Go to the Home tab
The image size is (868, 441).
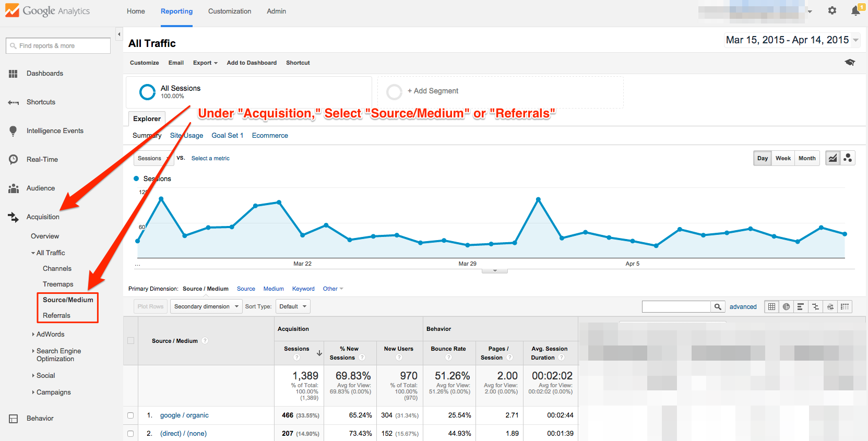pyautogui.click(x=136, y=11)
